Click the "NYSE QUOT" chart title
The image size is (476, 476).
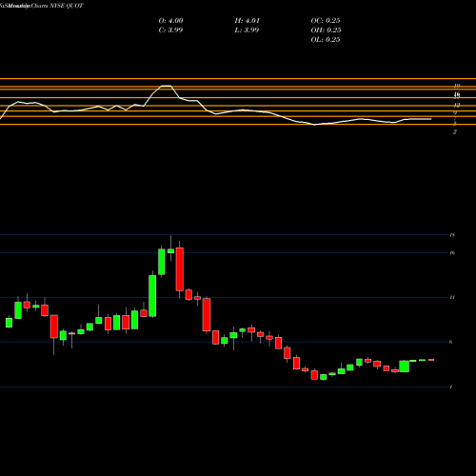[68, 6]
